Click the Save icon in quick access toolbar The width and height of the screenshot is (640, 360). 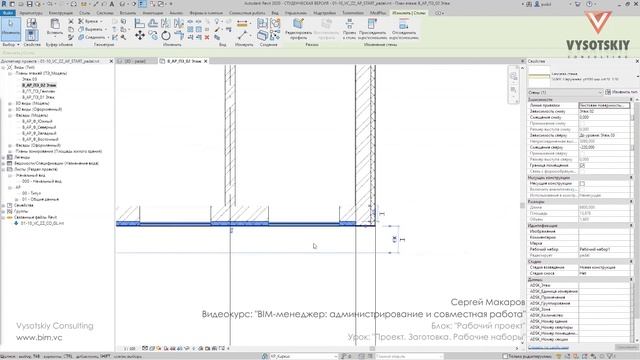click(x=29, y=4)
